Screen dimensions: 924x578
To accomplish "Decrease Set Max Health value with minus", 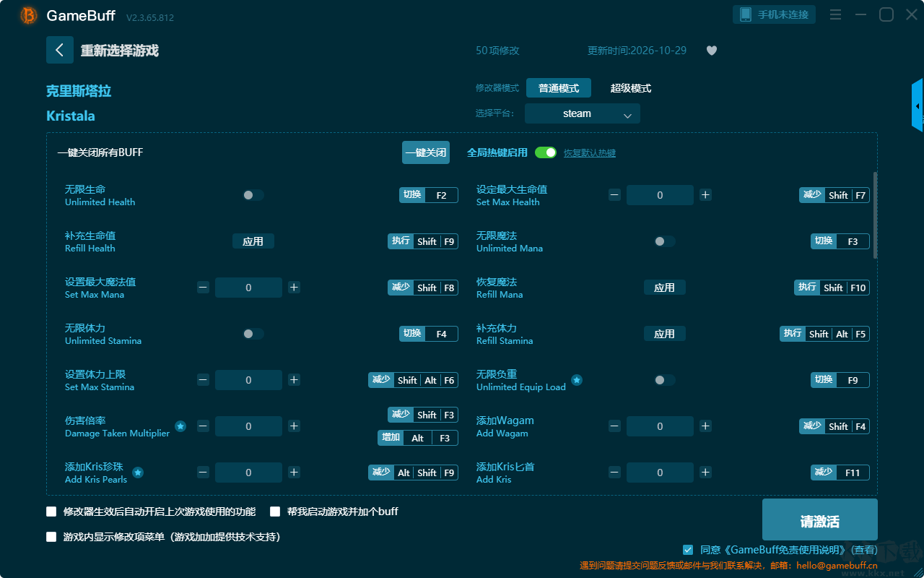I will (x=614, y=195).
